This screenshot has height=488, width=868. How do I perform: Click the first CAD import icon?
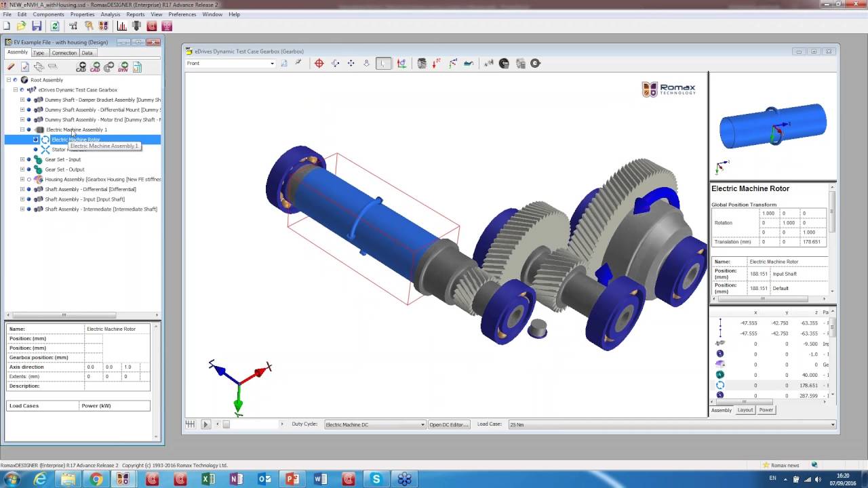[x=81, y=66]
